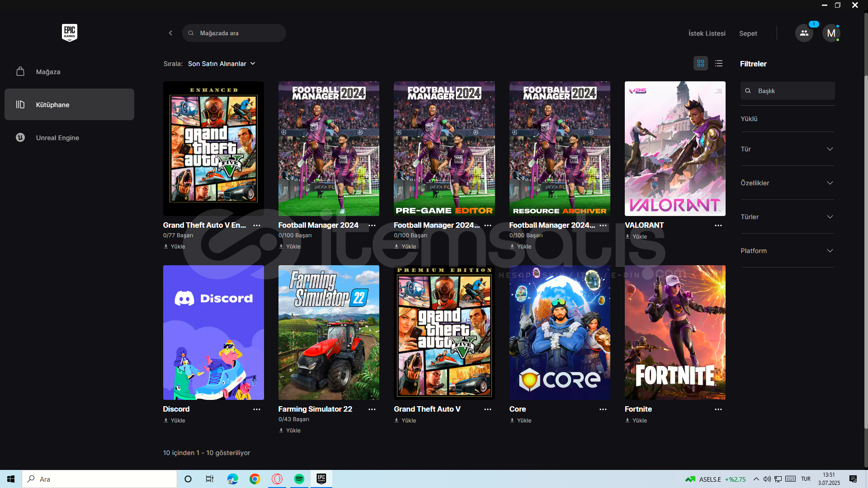868x488 pixels.
Task: Open options for Football Manager Pre-Game Editor
Action: click(x=488, y=225)
